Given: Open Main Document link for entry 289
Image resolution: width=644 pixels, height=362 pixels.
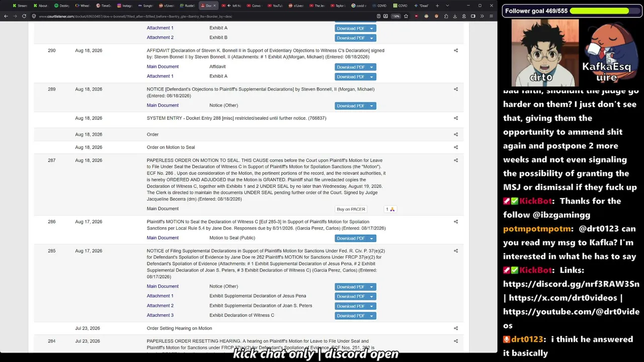Looking at the screenshot, I should (163, 106).
